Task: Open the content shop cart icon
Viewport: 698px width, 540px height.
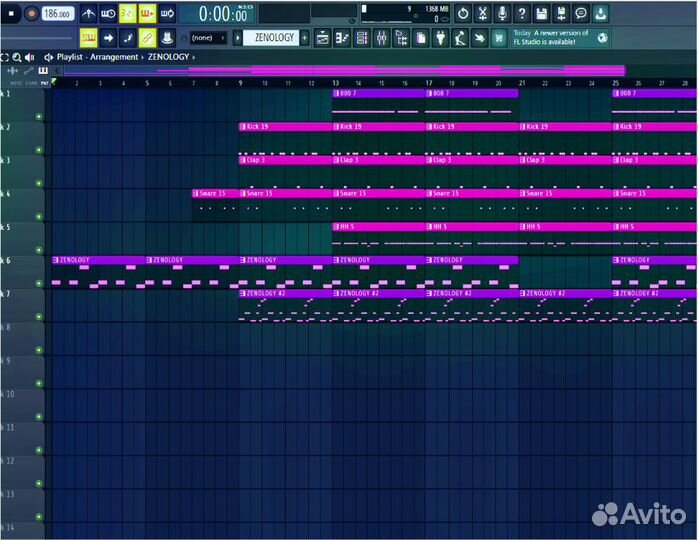Action: click(499, 38)
